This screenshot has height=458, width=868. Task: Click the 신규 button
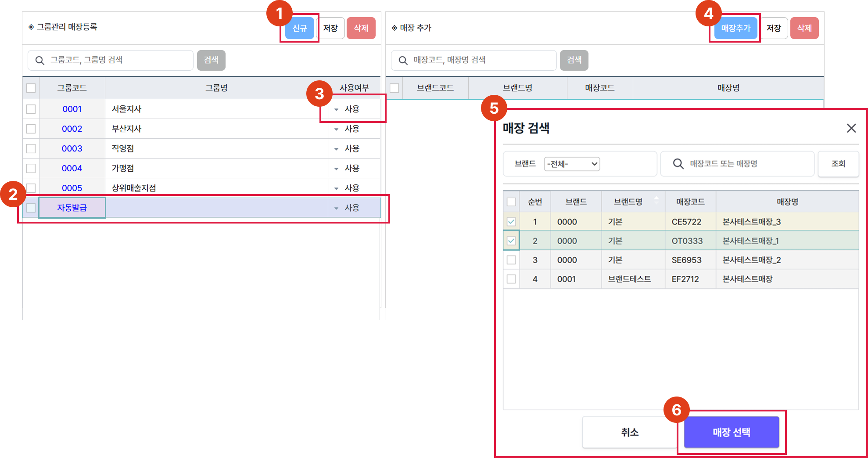pos(300,28)
